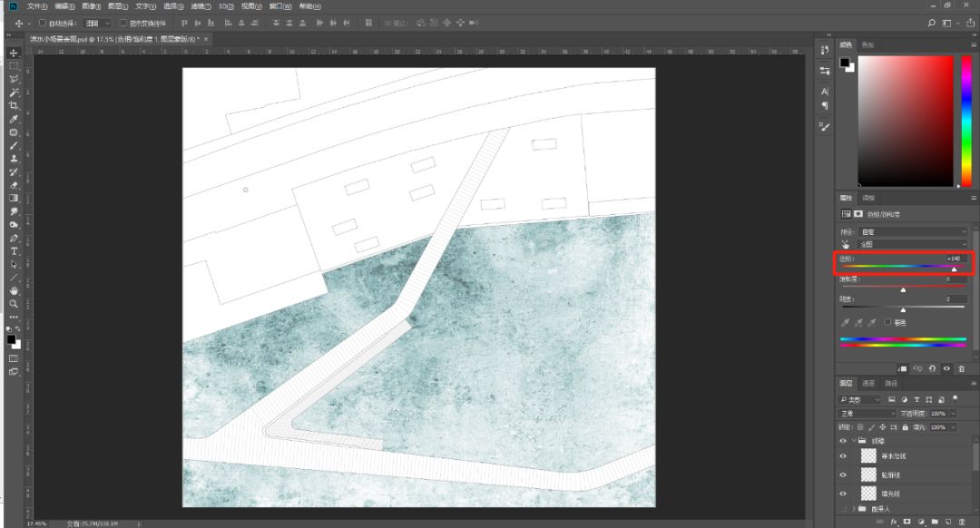The height and width of the screenshot is (528, 980).
Task: Select the Clone Stamp tool
Action: pos(14,159)
